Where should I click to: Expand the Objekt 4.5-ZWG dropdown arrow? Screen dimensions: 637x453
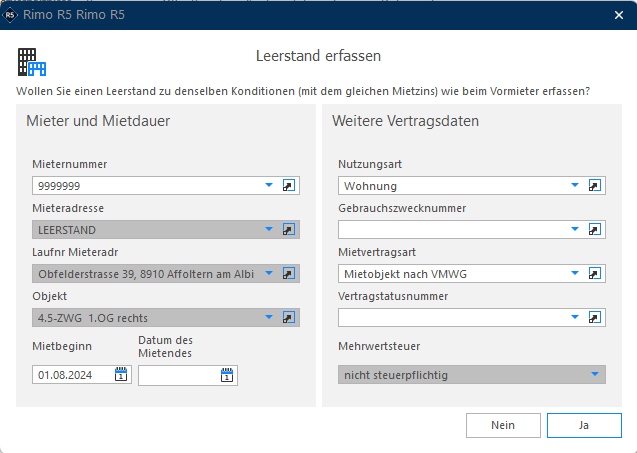pyautogui.click(x=269, y=317)
